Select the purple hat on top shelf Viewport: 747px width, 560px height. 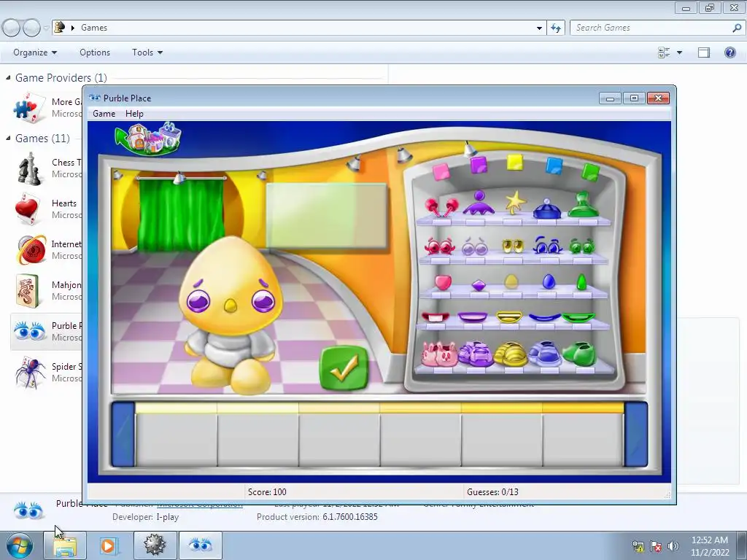(479, 204)
